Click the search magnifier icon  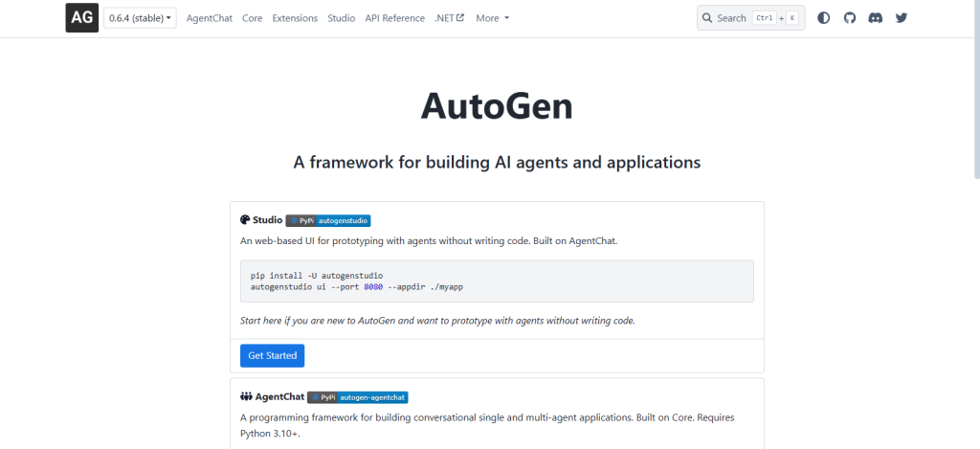coord(707,18)
